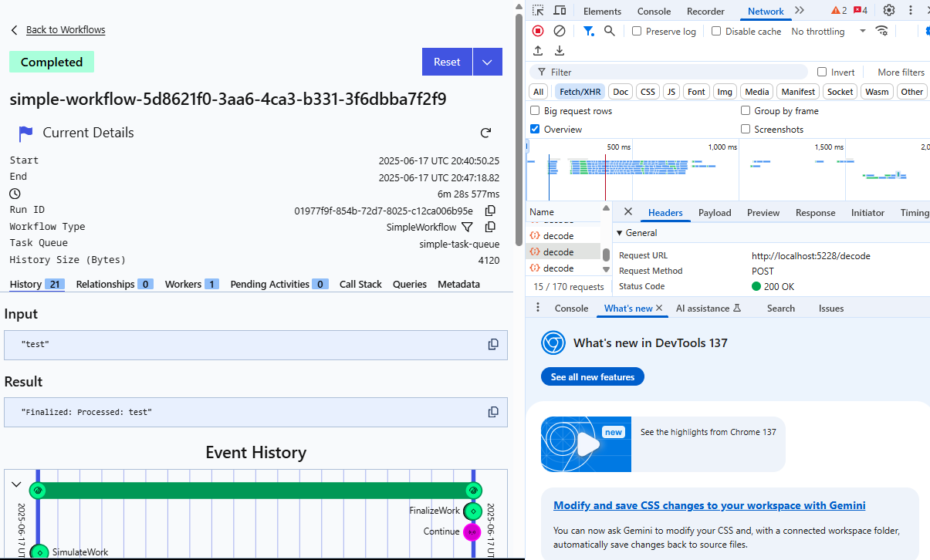Click the refresh icon beside Current Details
Screen dimensions: 930x560
(485, 133)
